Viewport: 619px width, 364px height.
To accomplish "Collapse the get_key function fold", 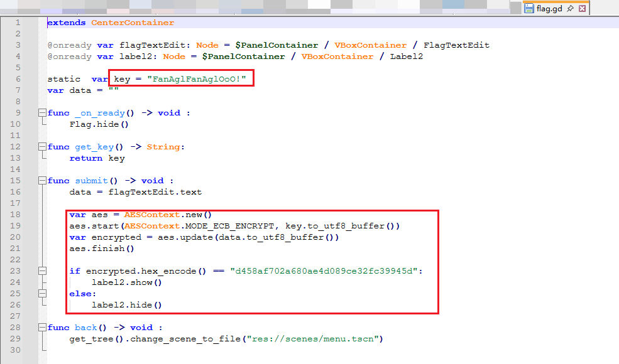I will coord(42,147).
